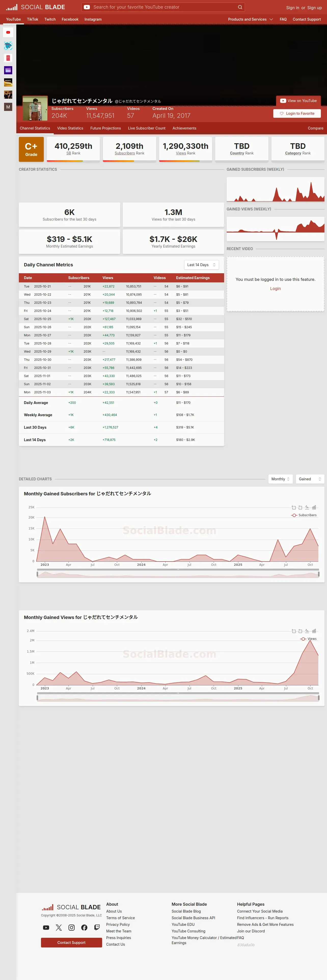Viewport: 327px width, 980px height.
Task: Open the letter M avatar in the sidebar
Action: pyautogui.click(x=8, y=107)
